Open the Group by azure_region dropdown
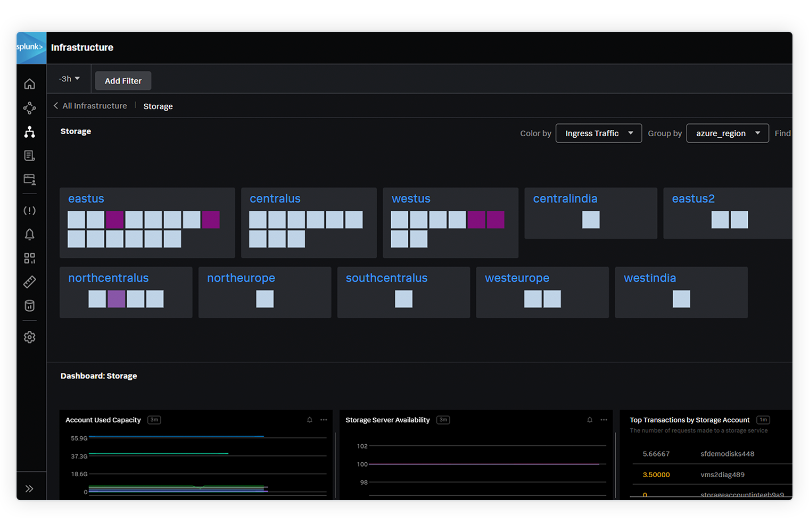The image size is (809, 532). tap(727, 133)
